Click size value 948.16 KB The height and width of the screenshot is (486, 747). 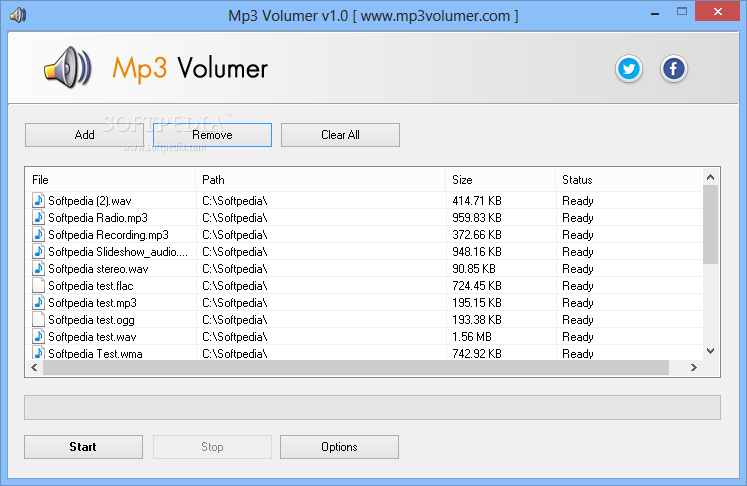(x=477, y=252)
